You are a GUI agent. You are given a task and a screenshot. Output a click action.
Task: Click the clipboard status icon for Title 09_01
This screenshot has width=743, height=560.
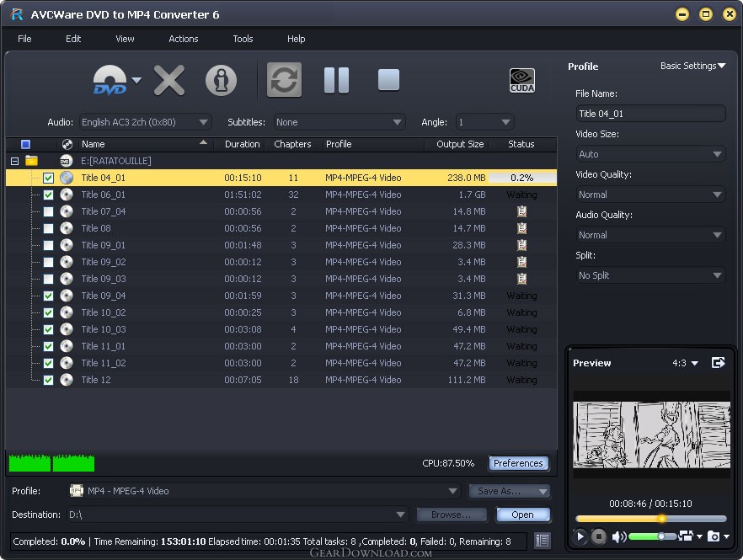click(x=521, y=245)
